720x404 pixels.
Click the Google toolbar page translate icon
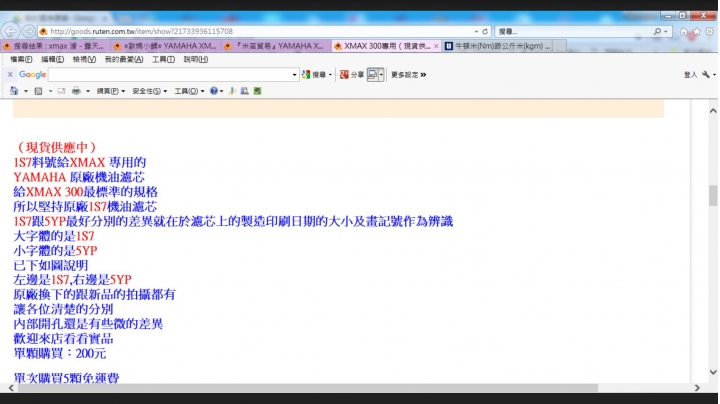(372, 74)
